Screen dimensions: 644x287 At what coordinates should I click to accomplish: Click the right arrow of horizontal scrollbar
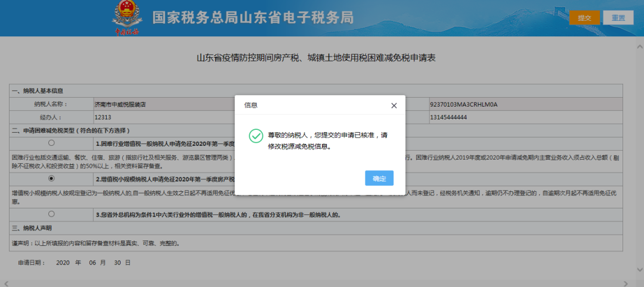pos(626,283)
